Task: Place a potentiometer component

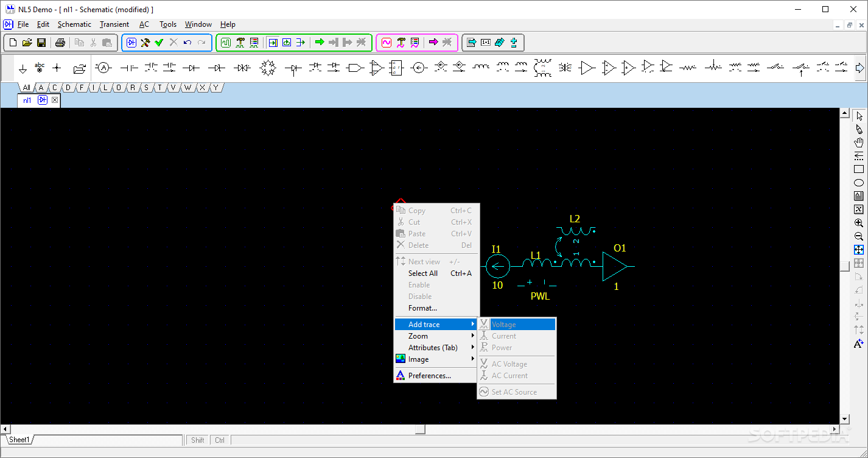Action: pos(713,68)
